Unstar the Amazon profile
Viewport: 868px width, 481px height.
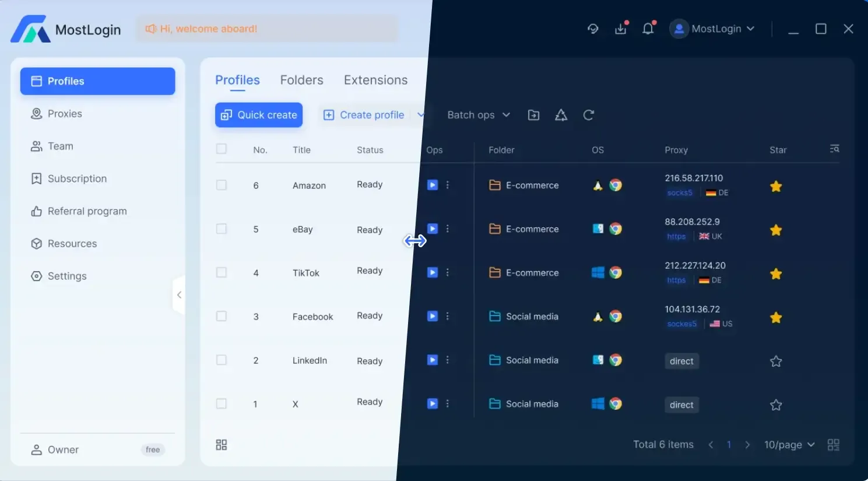pyautogui.click(x=775, y=187)
